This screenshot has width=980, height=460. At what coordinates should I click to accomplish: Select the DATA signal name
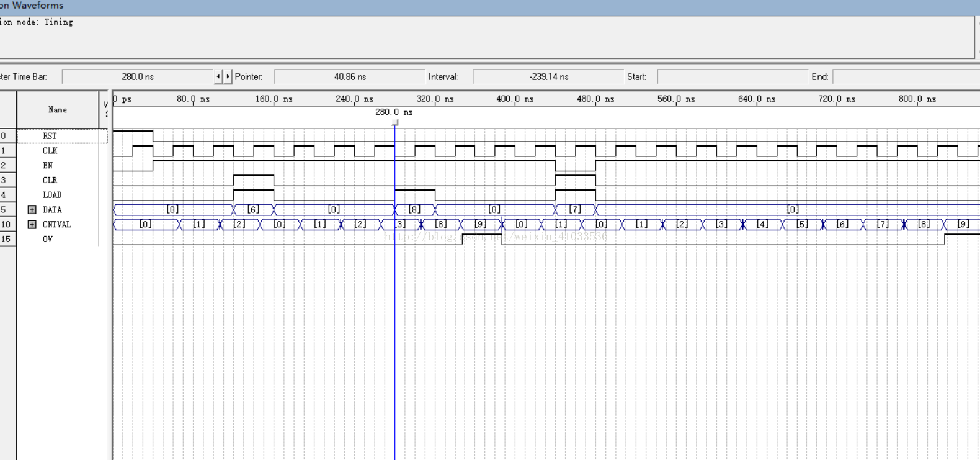pyautogui.click(x=52, y=210)
